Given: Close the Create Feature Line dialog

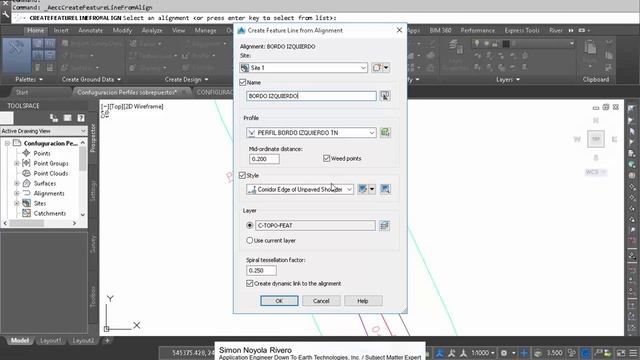Looking at the screenshot, I should click(399, 30).
